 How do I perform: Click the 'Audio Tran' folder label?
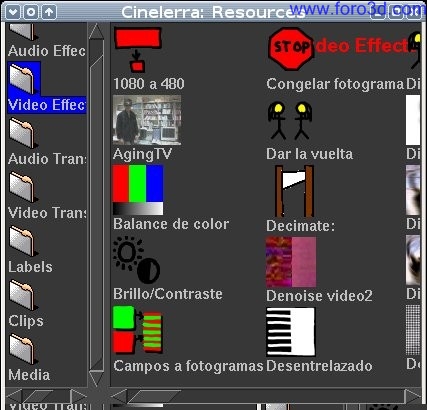(47, 159)
